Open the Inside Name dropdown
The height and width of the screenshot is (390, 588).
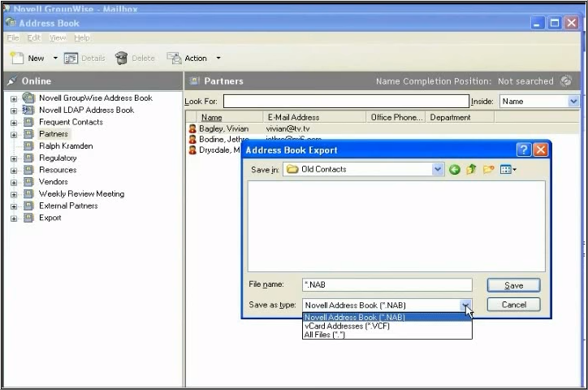click(573, 102)
